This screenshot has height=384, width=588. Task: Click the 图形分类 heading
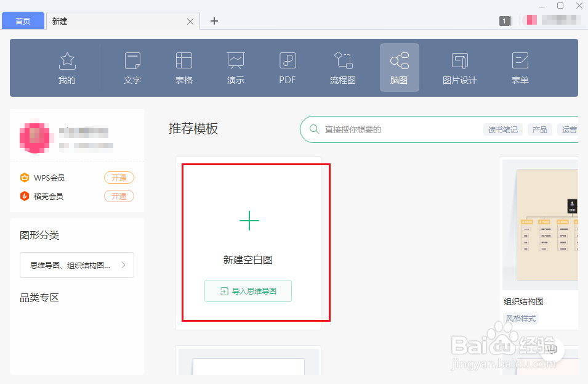39,235
